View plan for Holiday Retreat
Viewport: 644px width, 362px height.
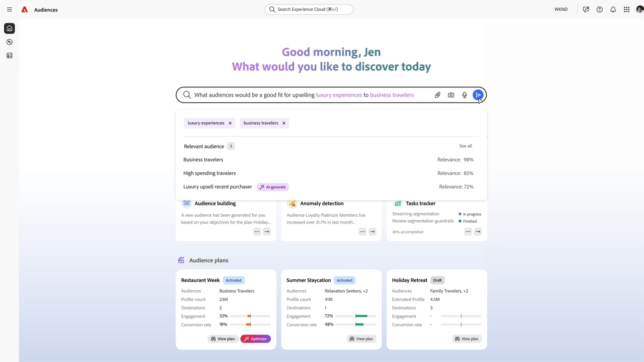(x=467, y=339)
